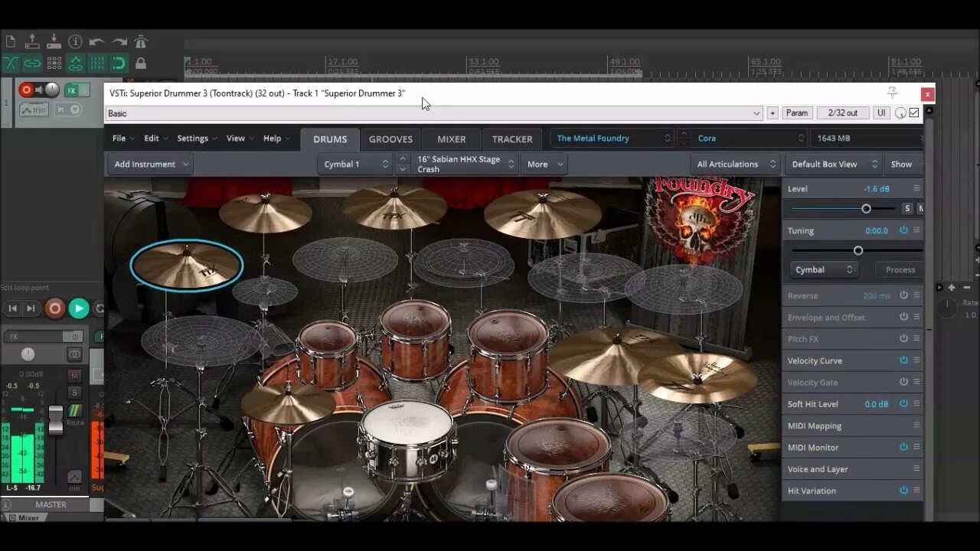Open the Cymbal 1 instrument dropdown
Viewport: 980px width, 551px height.
click(355, 165)
